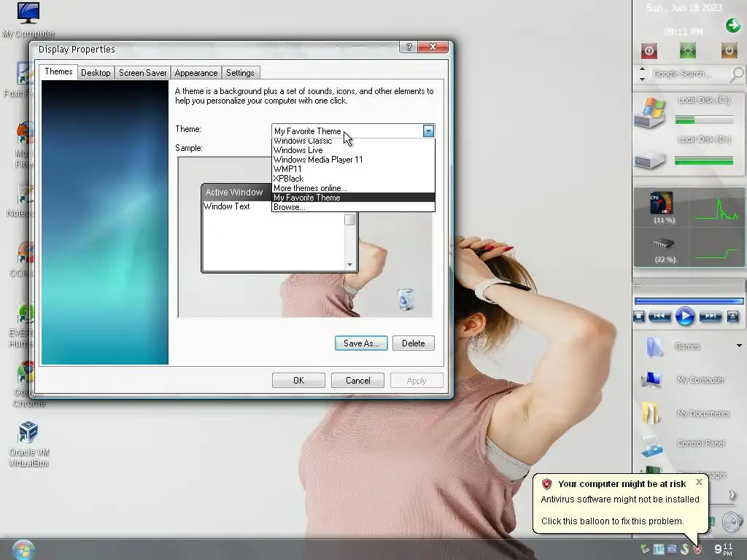
Task: Click the red shutdown icon in sidebar
Action: (649, 50)
